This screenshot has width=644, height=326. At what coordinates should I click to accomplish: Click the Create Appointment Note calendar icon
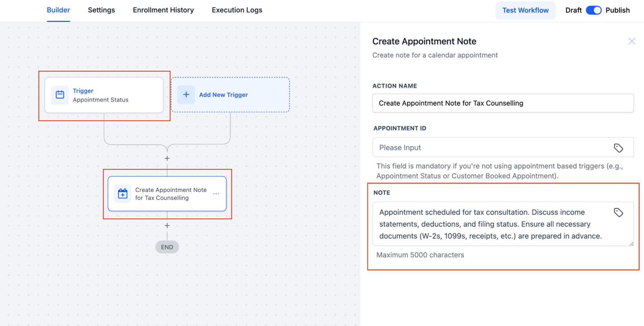[123, 194]
